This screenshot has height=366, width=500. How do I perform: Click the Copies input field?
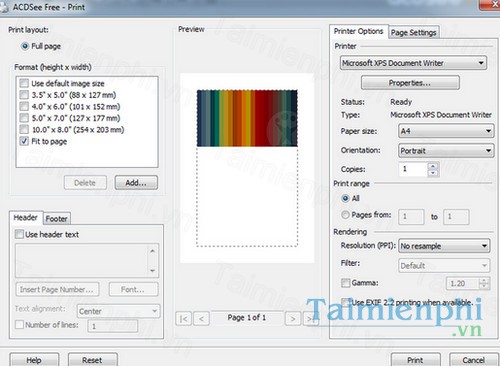(413, 169)
